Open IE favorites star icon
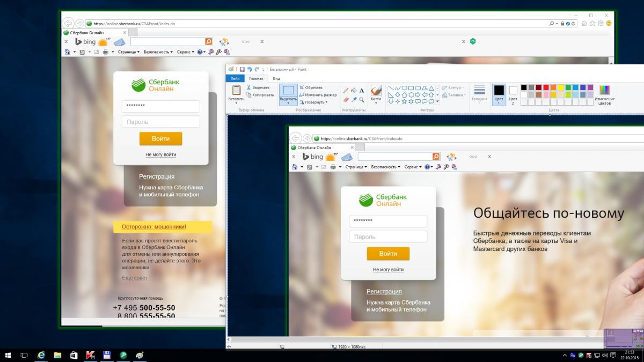Viewport: 644px width, 362px height. [x=592, y=23]
